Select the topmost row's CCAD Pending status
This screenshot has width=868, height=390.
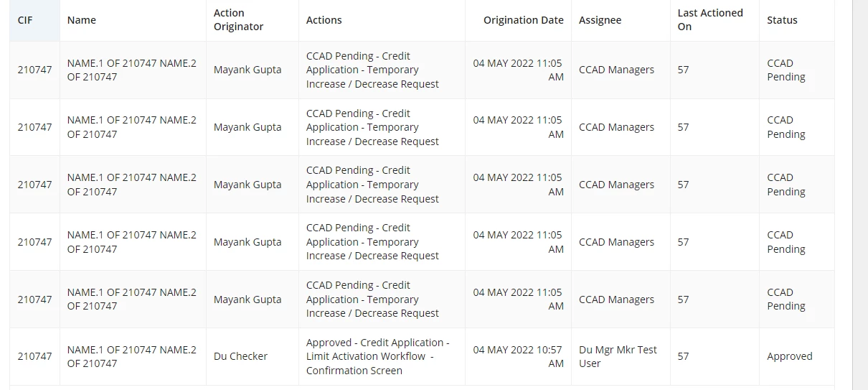[786, 70]
